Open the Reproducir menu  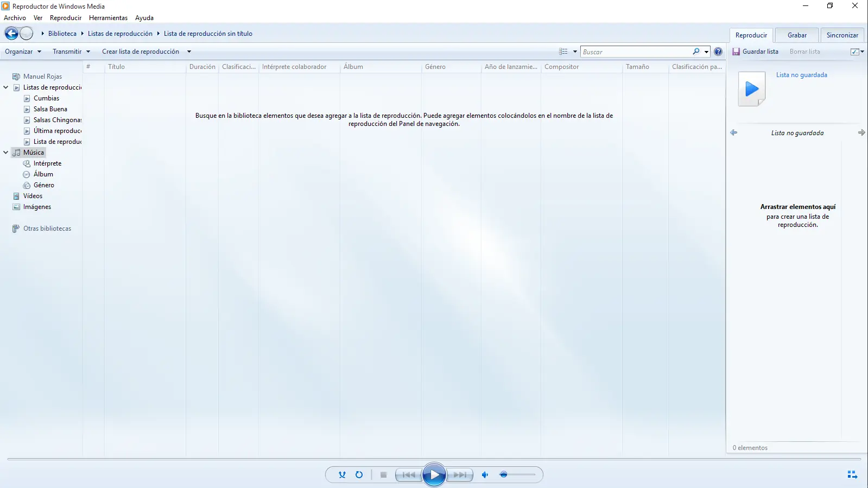tap(66, 18)
